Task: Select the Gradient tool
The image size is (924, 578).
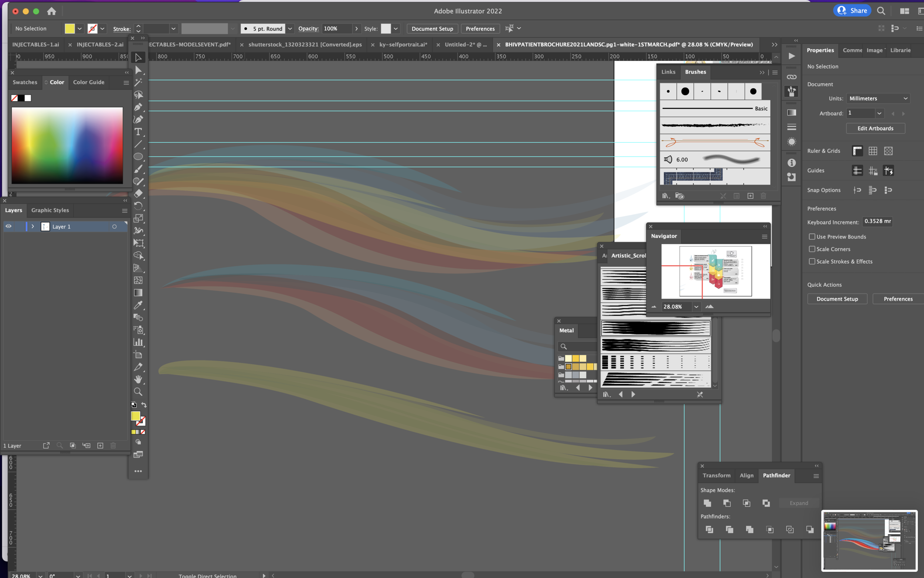Action: point(138,293)
